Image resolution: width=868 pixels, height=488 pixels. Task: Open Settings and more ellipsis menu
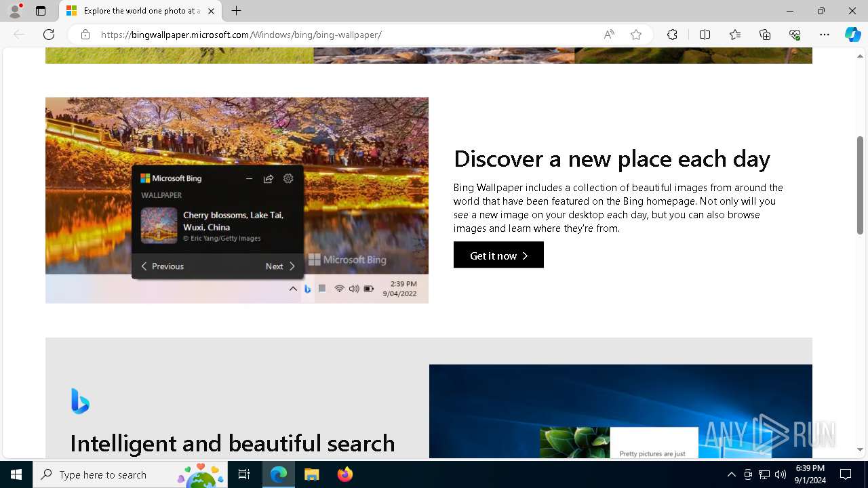pyautogui.click(x=825, y=35)
